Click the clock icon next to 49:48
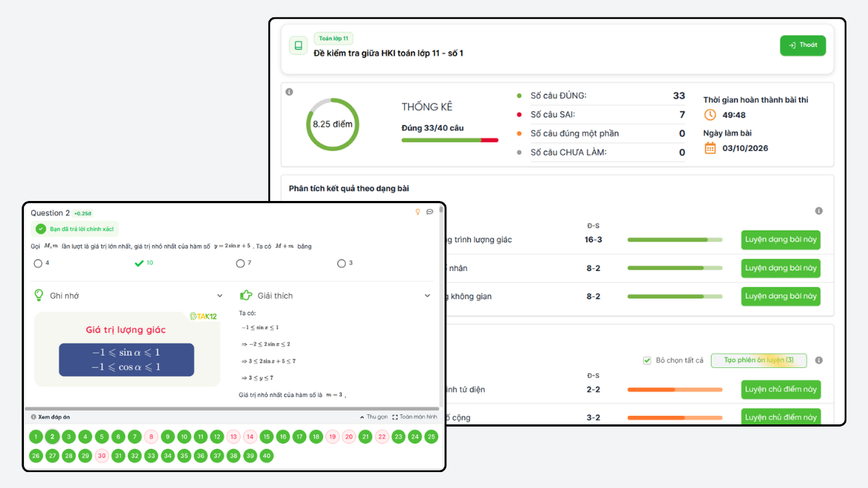 [x=710, y=115]
